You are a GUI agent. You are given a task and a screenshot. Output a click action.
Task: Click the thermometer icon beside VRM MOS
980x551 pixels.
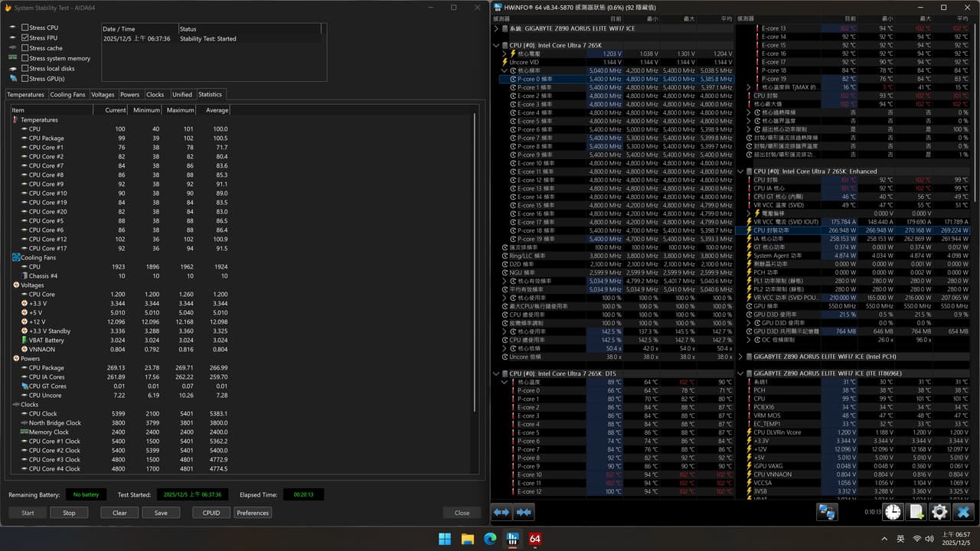coord(748,416)
